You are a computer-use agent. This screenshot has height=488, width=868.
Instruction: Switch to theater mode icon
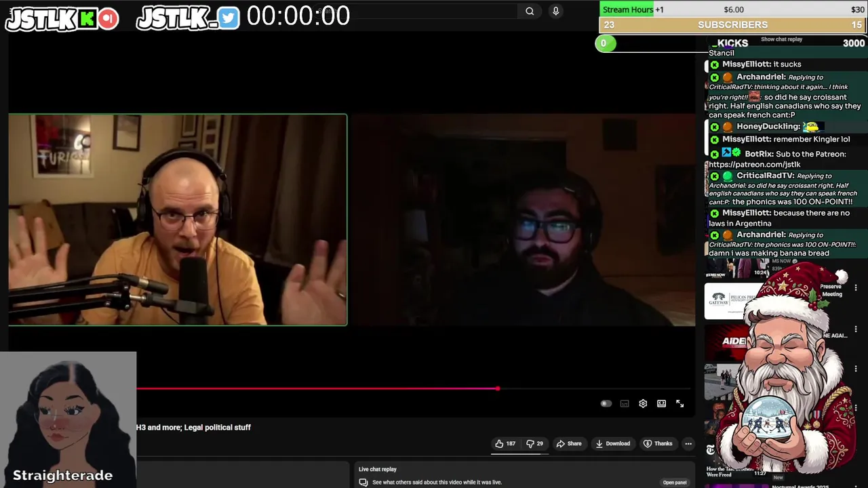point(661,403)
